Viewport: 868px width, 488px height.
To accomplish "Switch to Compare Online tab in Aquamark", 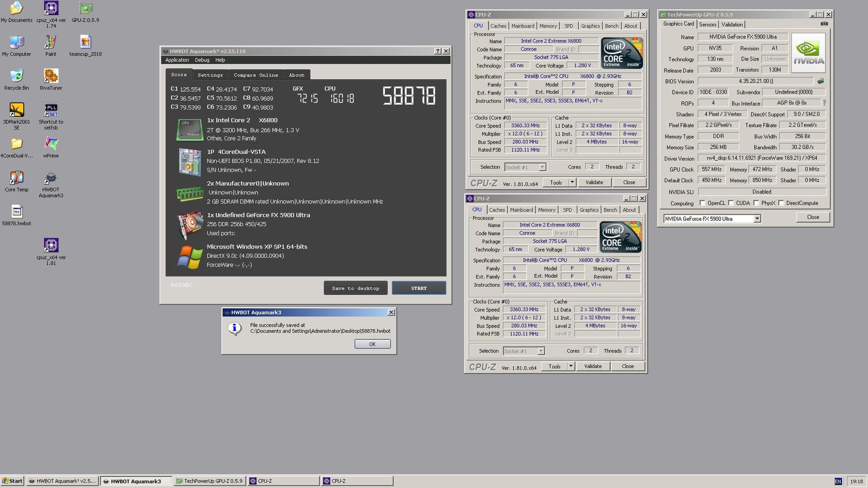I will click(256, 75).
